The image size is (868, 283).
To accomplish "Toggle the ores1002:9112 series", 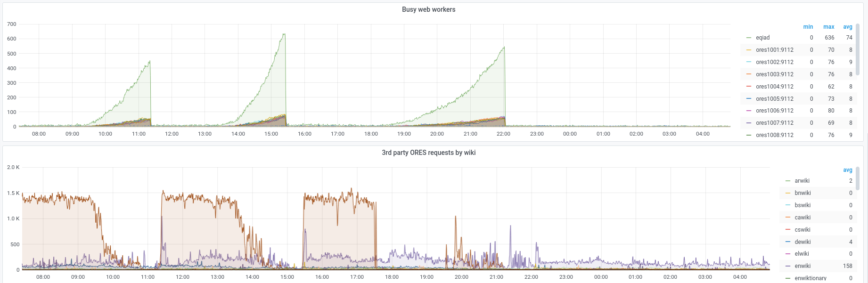I will [774, 62].
